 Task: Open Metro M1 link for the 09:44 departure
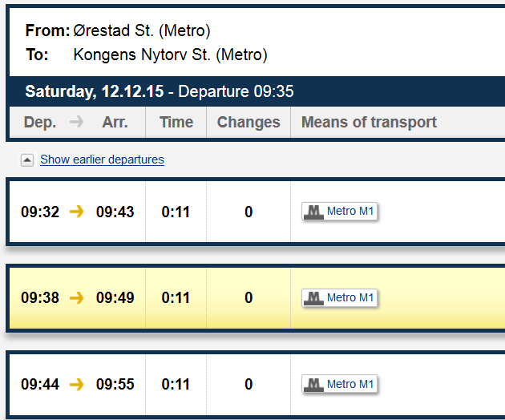point(350,385)
